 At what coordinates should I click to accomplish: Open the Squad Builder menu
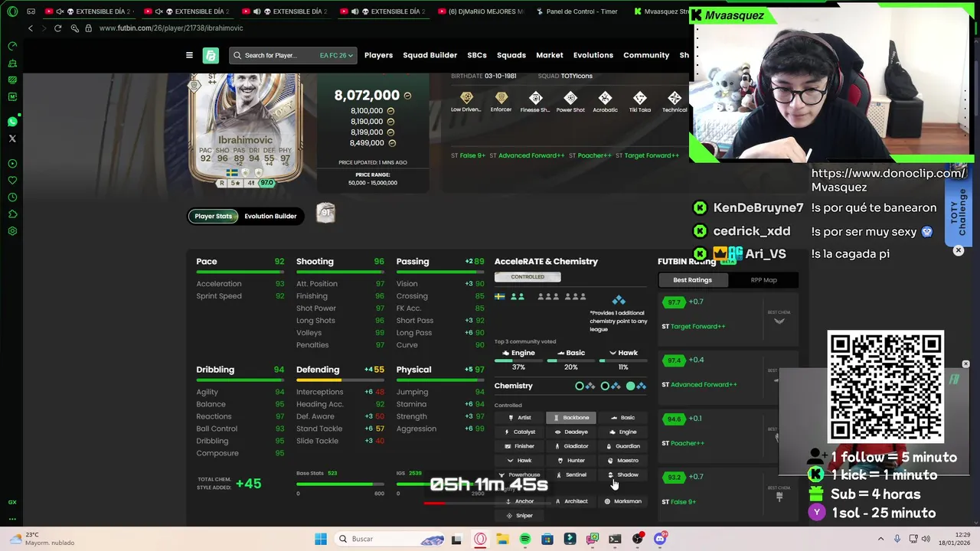[x=430, y=55]
